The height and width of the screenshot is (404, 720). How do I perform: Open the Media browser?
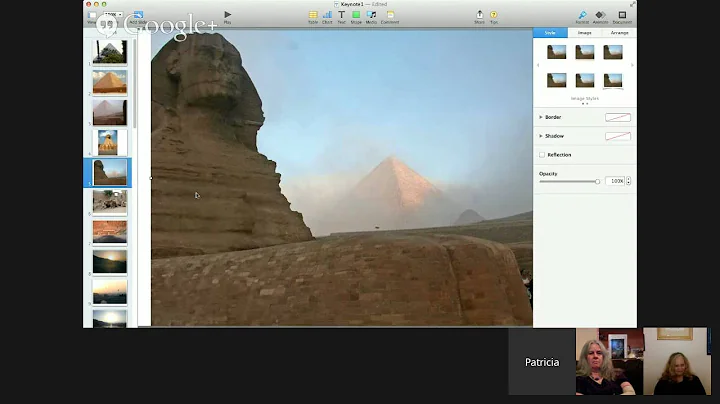click(x=371, y=17)
